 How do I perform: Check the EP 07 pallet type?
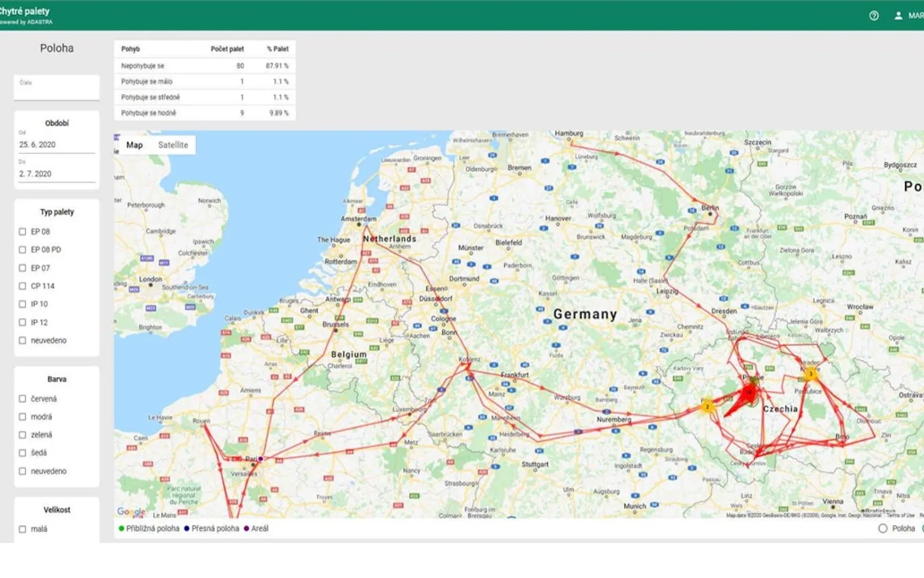[x=23, y=268]
